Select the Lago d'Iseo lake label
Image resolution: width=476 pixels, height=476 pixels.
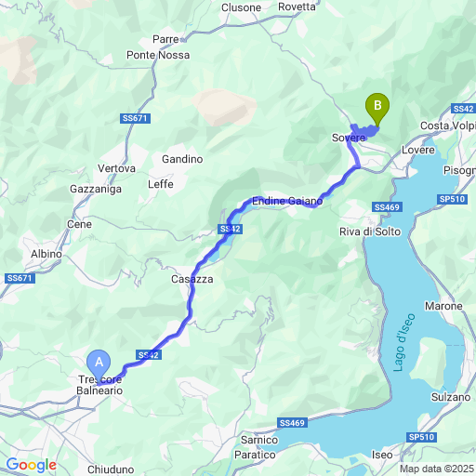pos(403,342)
